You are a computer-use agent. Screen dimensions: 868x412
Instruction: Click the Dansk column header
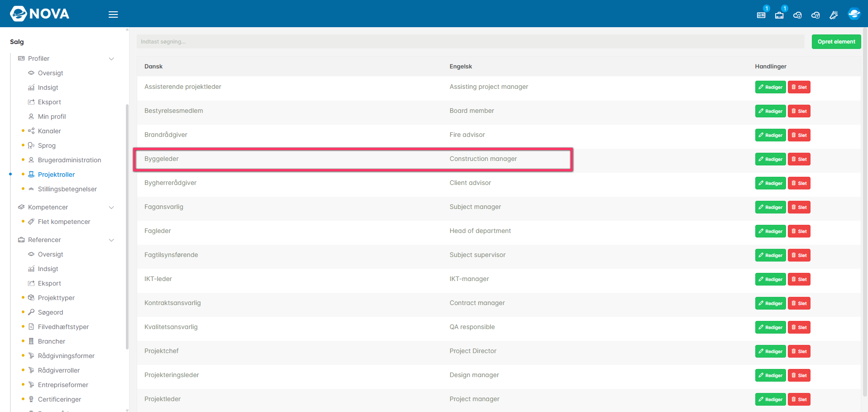pos(153,66)
